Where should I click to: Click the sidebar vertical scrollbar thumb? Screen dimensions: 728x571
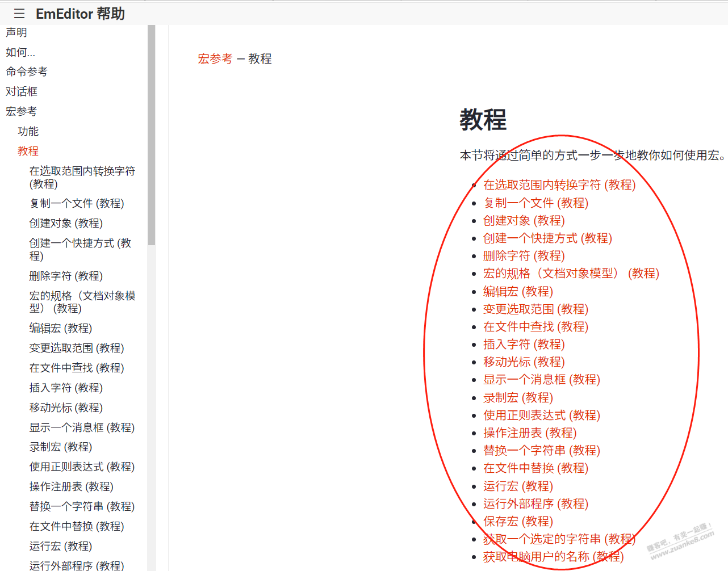(152, 135)
